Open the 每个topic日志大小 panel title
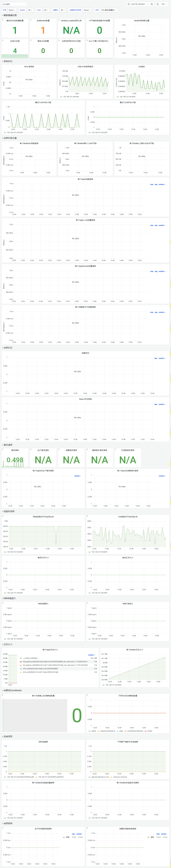Image resolution: width=171 pixels, height=868 pixels. tap(50, 650)
